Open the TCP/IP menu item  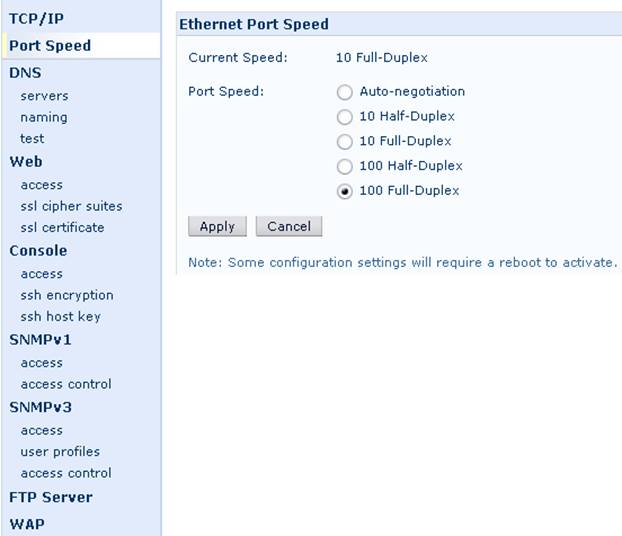pyautogui.click(x=36, y=18)
